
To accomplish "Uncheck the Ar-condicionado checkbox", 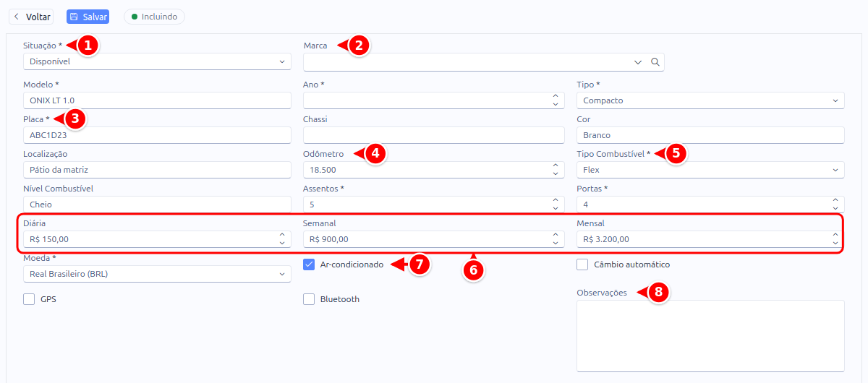I will pos(309,264).
